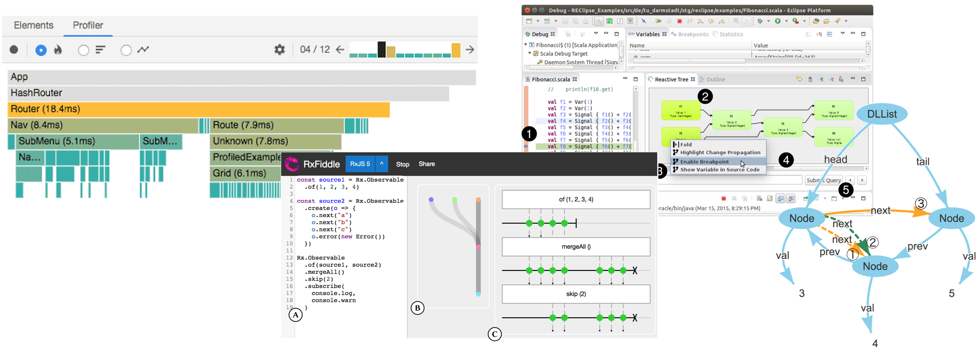Image resolution: width=980 pixels, height=354 pixels.
Task: Click the profiler record circle button
Action: [14, 50]
